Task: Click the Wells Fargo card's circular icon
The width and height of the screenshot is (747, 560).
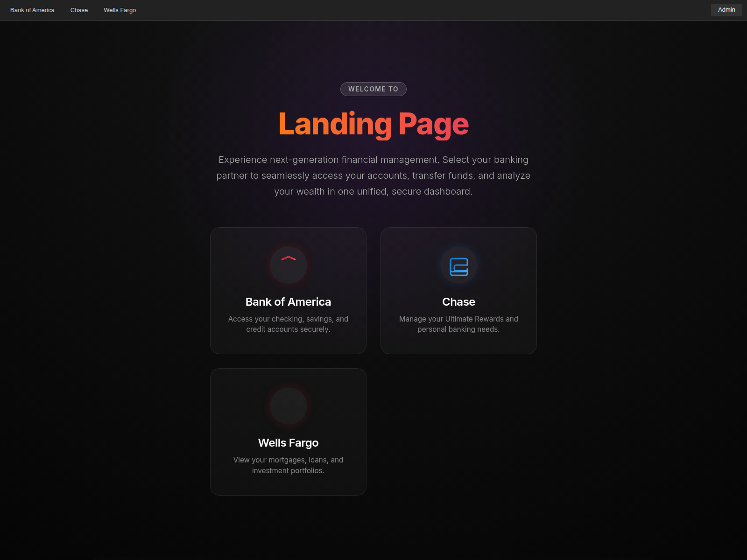Action: (x=289, y=406)
